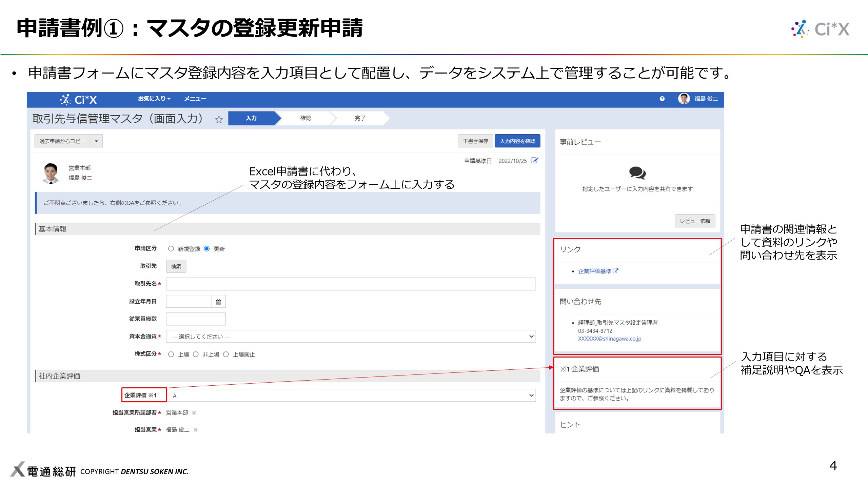Select the 更新 radio button
The width and height of the screenshot is (868, 488).
click(207, 249)
